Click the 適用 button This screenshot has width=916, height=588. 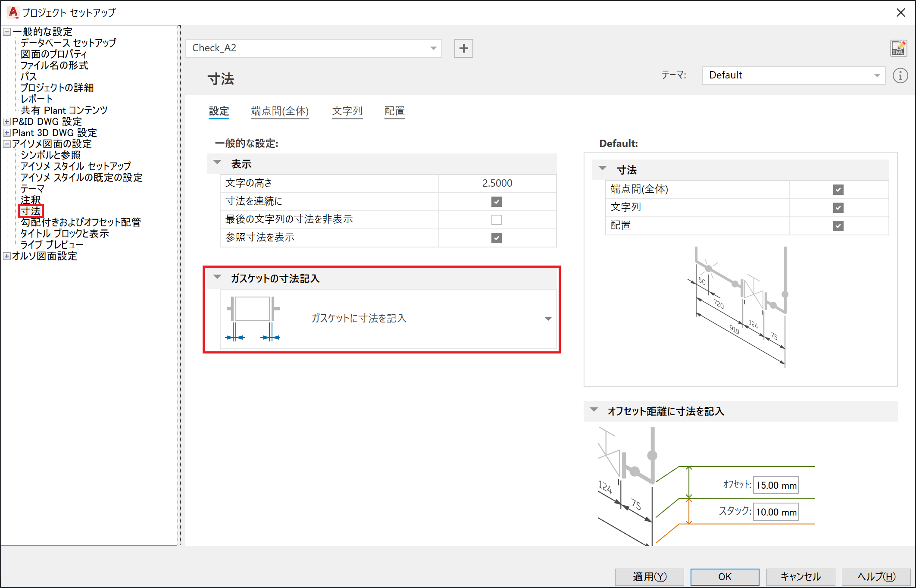coord(649,576)
